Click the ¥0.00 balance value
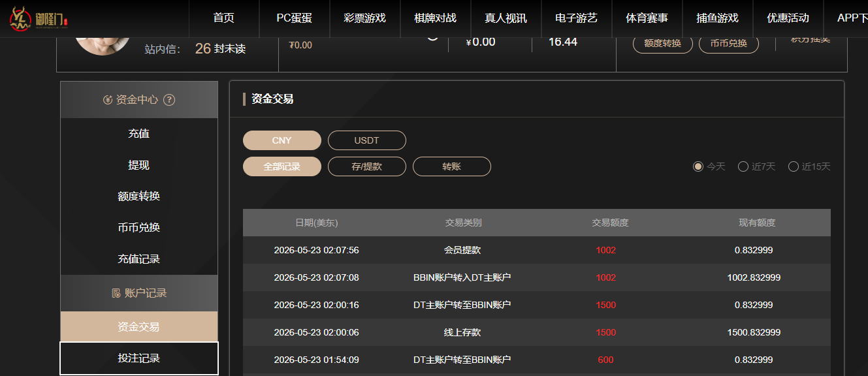Viewport: 868px width, 376px height. pos(481,42)
